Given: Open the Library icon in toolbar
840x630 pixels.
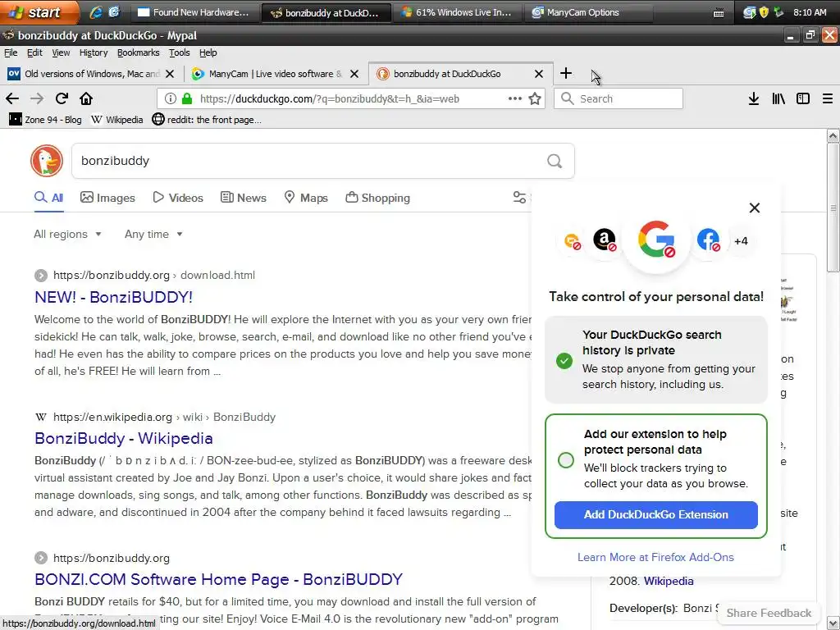Looking at the screenshot, I should coord(778,98).
